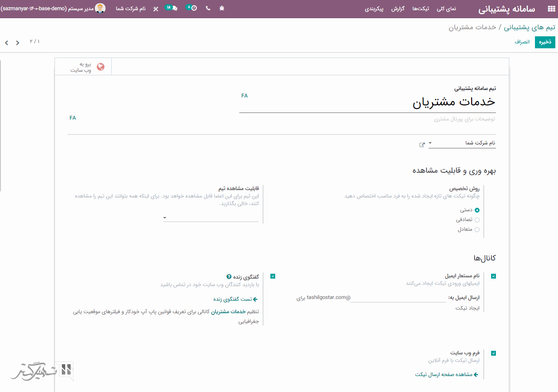Open the پیکربندی menu
Viewport: 558px width, 392px height.
point(375,9)
